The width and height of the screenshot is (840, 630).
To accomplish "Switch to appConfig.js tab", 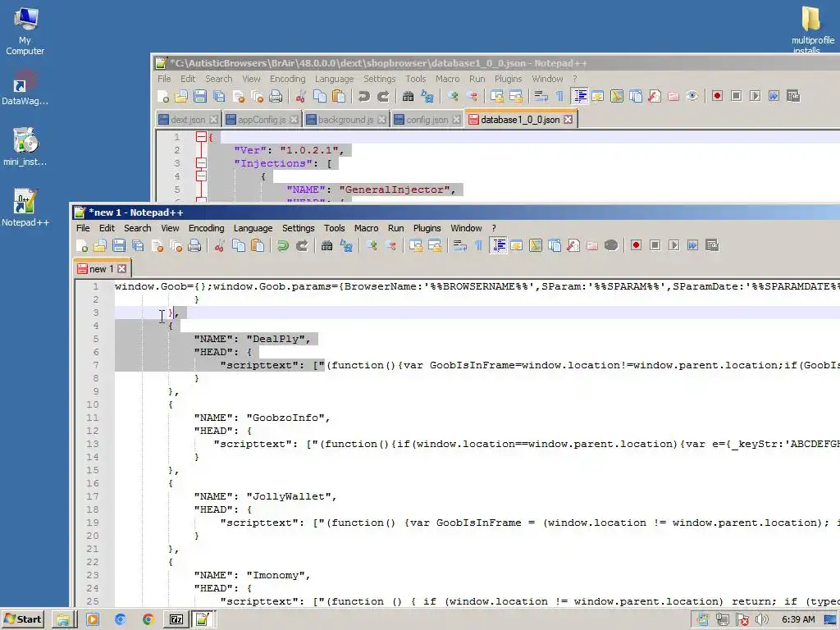I will (262, 120).
